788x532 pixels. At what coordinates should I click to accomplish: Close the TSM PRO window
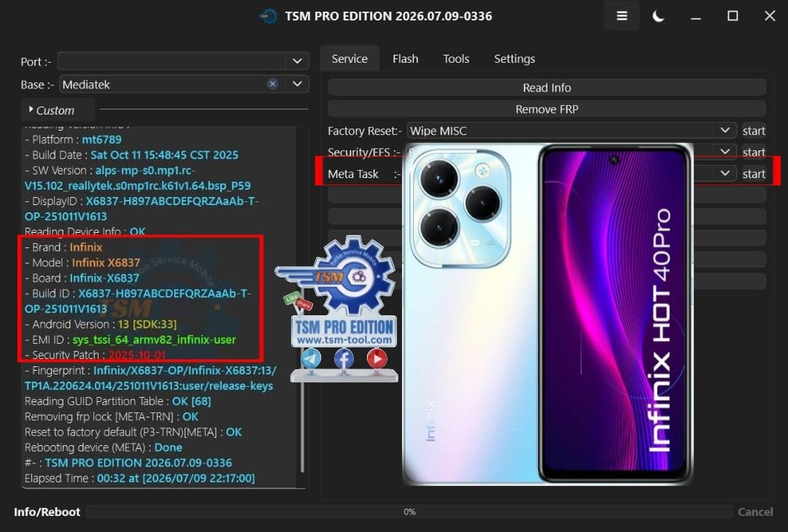click(x=770, y=16)
